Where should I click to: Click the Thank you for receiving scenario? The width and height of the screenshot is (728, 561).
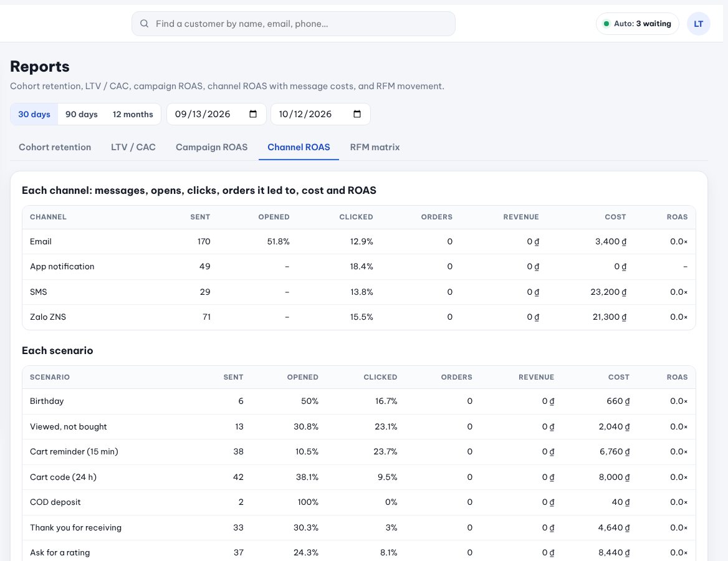click(75, 527)
